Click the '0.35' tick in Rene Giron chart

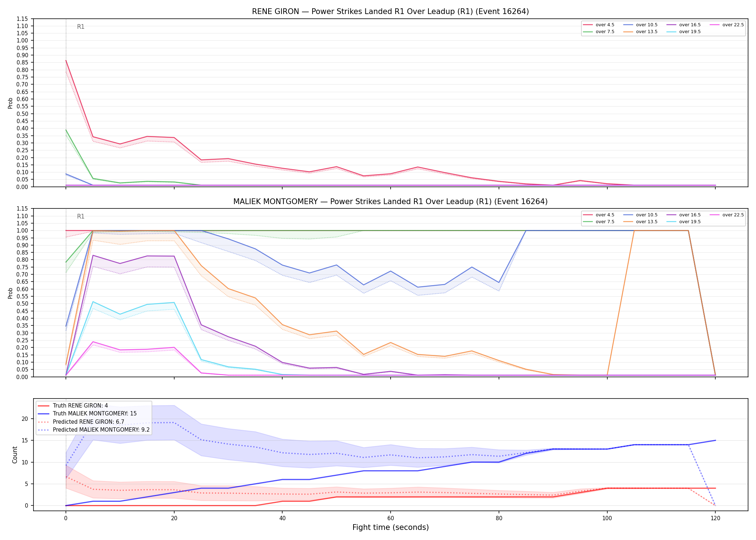pos(22,136)
